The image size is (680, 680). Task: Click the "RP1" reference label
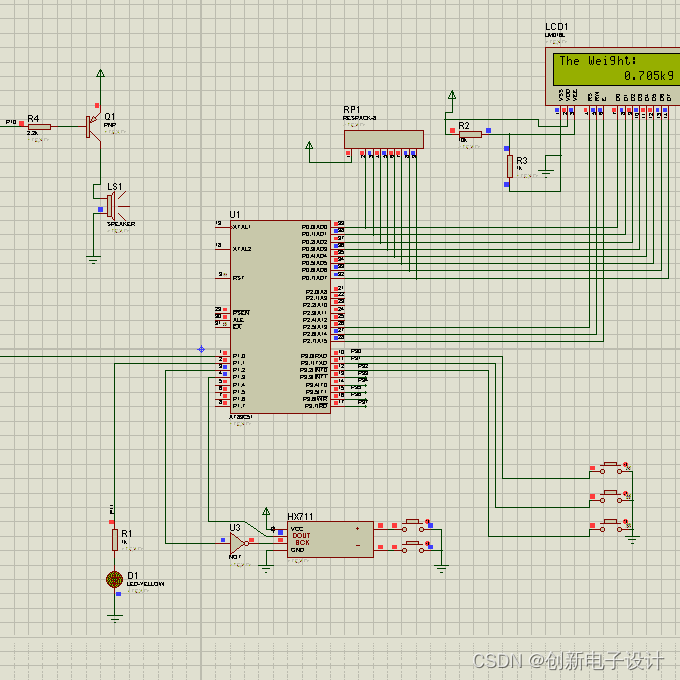pyautogui.click(x=352, y=109)
